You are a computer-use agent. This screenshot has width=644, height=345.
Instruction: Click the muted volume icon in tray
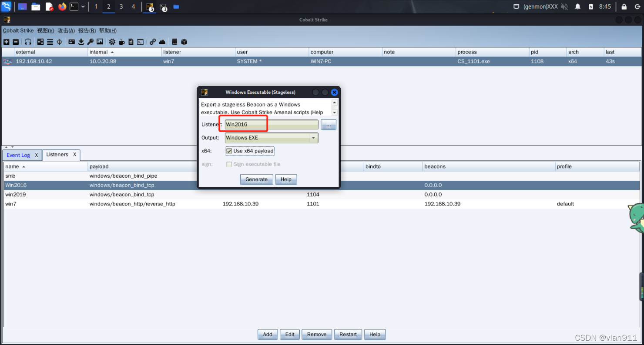click(x=564, y=7)
